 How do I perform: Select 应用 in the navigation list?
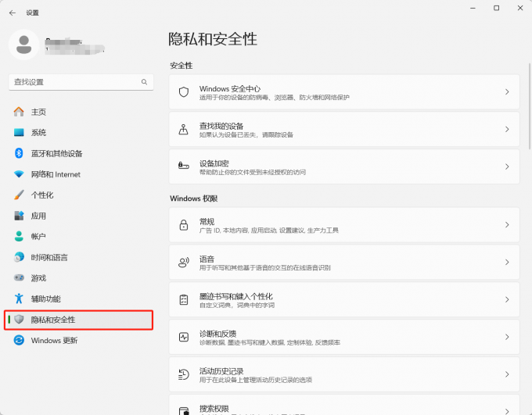pos(79,216)
